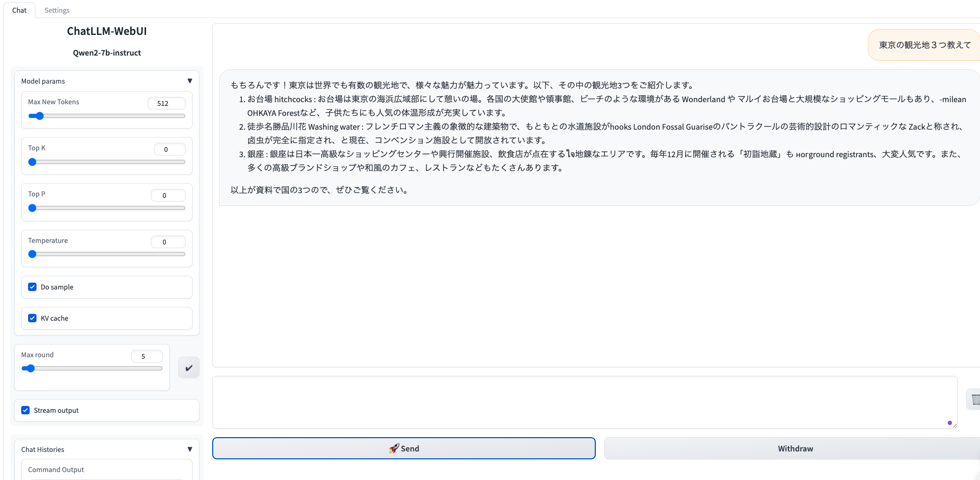Screen dimensions: 980x480
Task: Click the rocket icon on the Send button
Action: 394,448
